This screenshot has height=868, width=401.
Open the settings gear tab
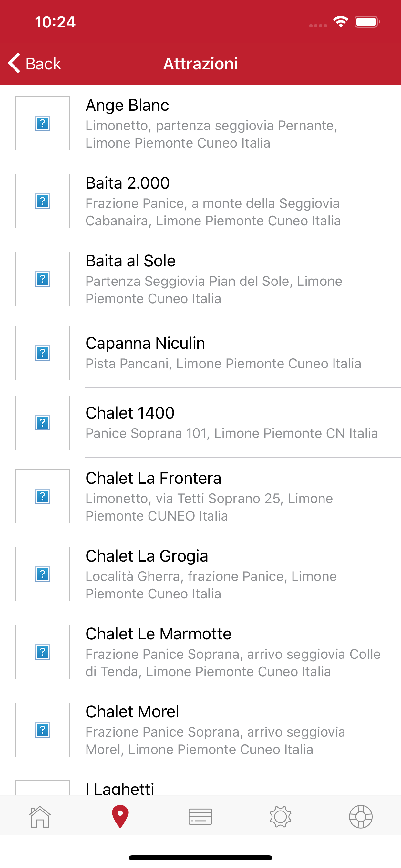[x=280, y=816]
